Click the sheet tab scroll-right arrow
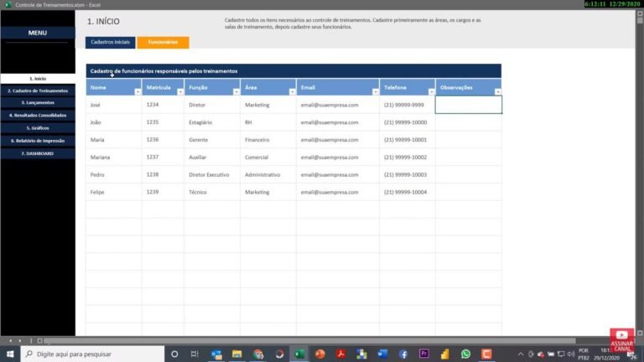The height and width of the screenshot is (362, 644). 20,341
